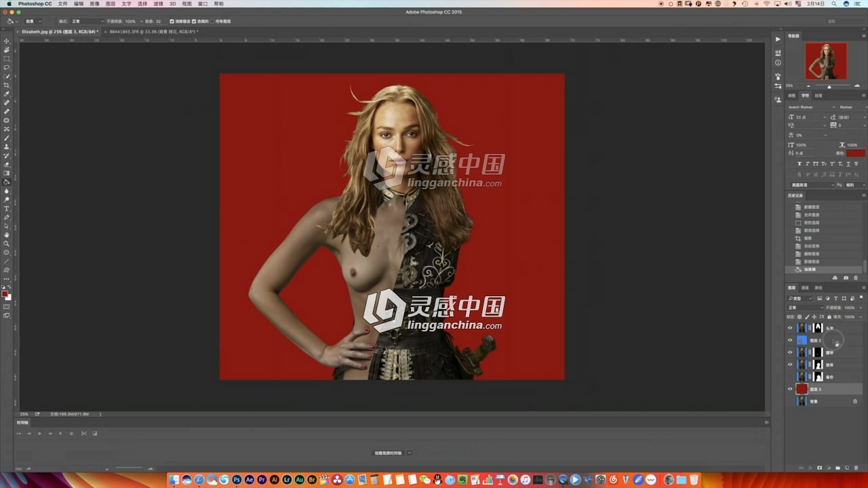
Task: Open Illustrator icon in the Dock
Action: click(x=275, y=480)
